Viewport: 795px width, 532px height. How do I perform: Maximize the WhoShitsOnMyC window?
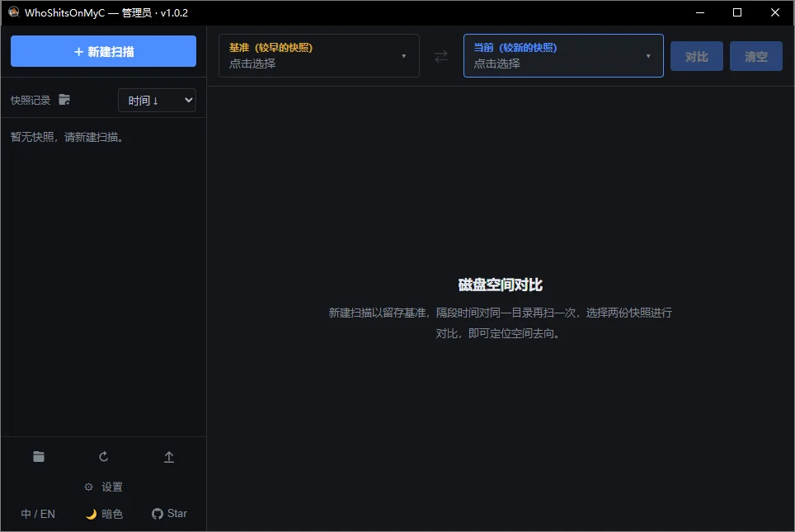click(737, 12)
